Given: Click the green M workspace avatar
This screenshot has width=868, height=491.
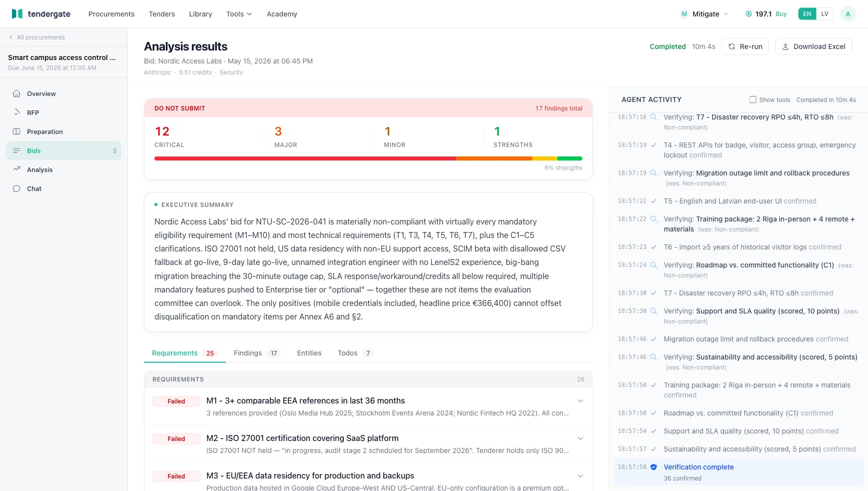Looking at the screenshot, I should pos(684,14).
